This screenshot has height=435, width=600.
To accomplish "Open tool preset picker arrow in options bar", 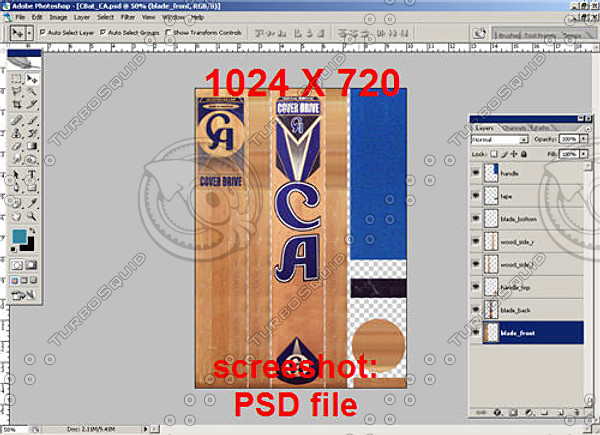I will [29, 34].
